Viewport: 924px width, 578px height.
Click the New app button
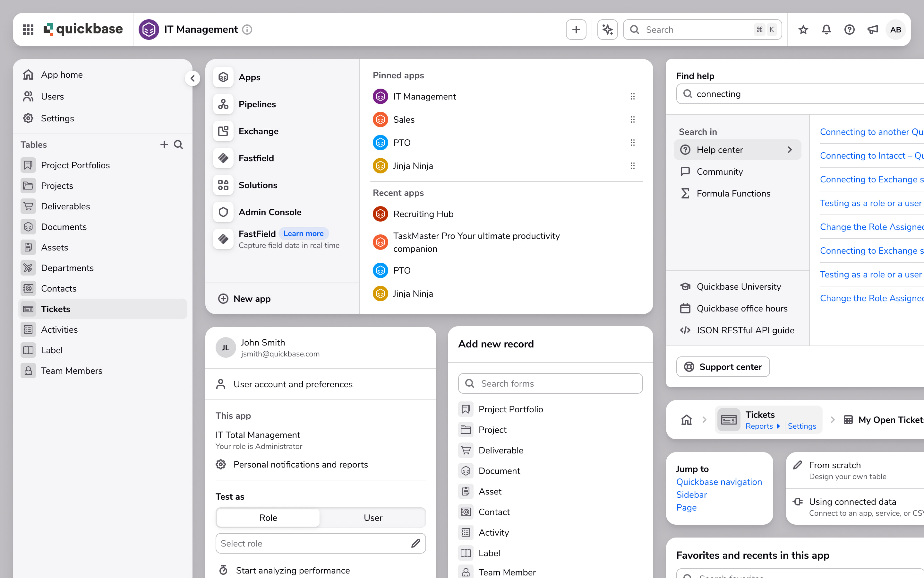244,299
